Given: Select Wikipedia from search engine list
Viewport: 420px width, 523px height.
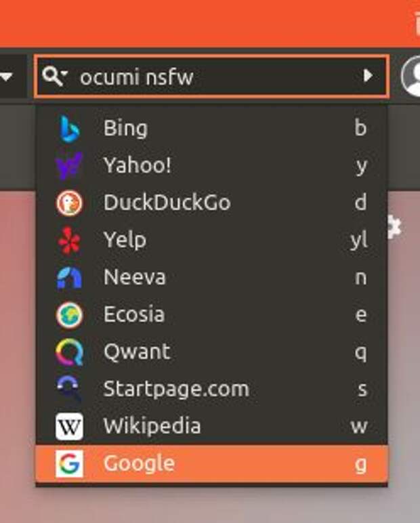Looking at the screenshot, I should (152, 426).
